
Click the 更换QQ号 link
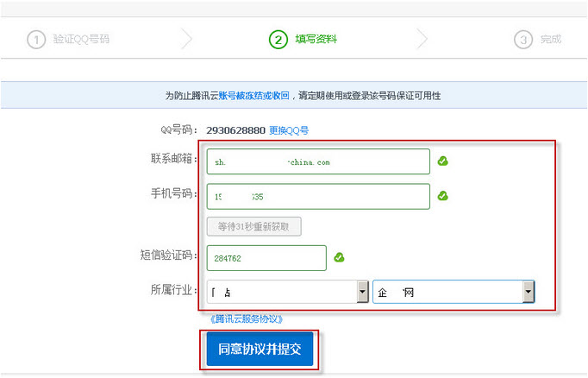[x=289, y=130]
